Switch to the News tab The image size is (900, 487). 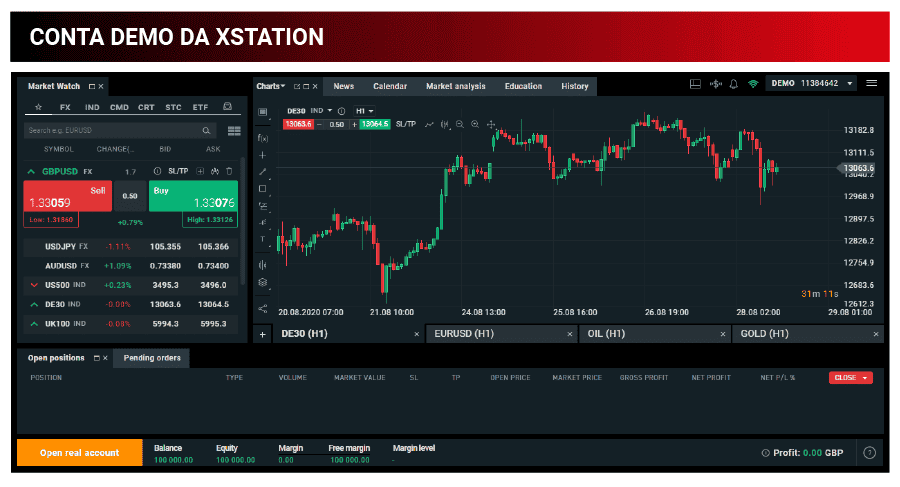344,86
